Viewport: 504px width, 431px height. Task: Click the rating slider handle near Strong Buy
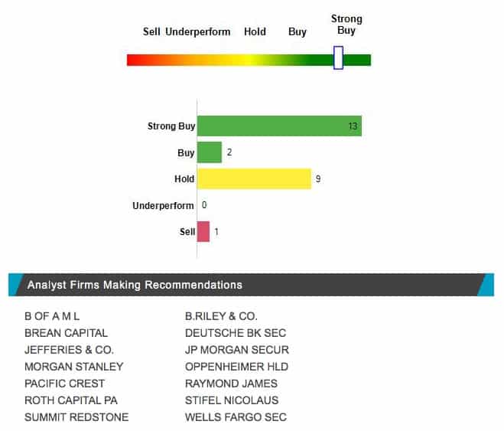coord(338,57)
